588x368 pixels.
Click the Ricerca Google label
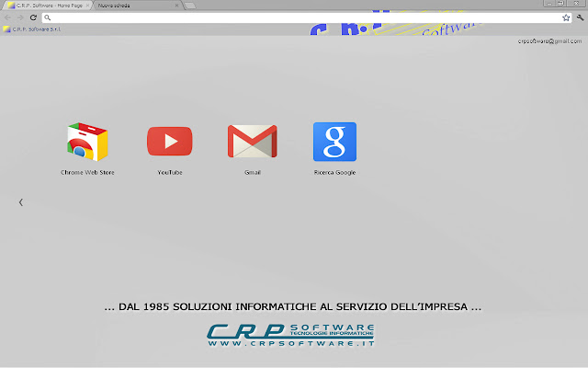(334, 172)
